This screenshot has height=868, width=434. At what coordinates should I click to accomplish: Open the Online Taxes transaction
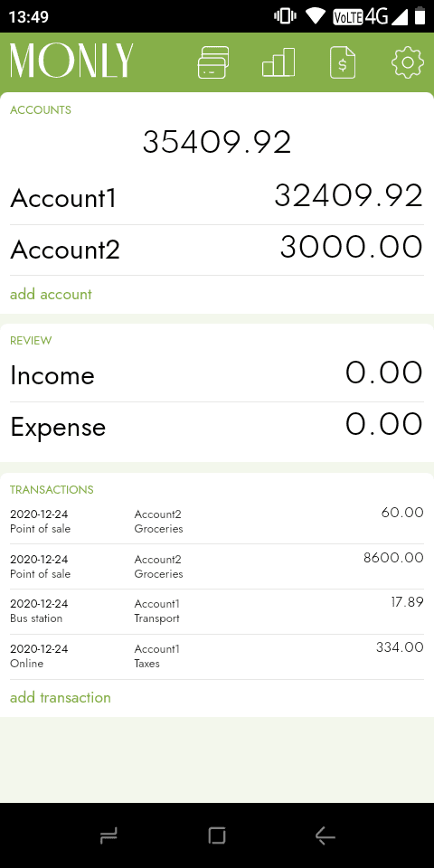pyautogui.click(x=217, y=656)
